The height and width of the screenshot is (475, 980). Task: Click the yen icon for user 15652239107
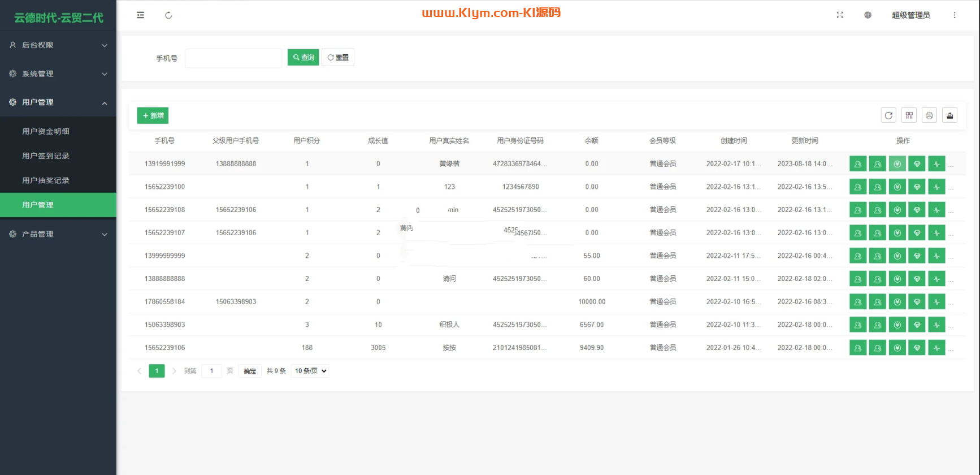pyautogui.click(x=897, y=233)
